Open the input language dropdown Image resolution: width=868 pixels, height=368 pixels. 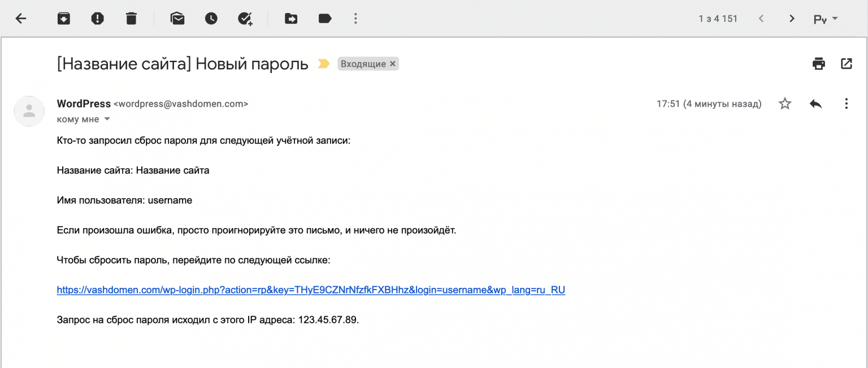[x=826, y=19]
